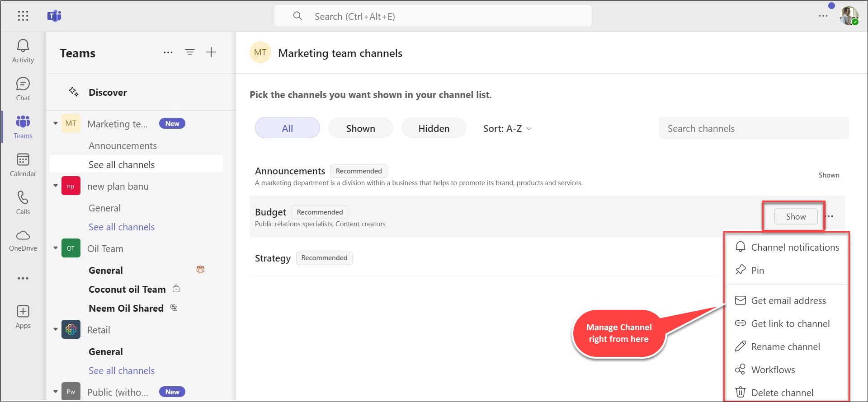
Task: Open Chat from the sidebar
Action: point(23,89)
